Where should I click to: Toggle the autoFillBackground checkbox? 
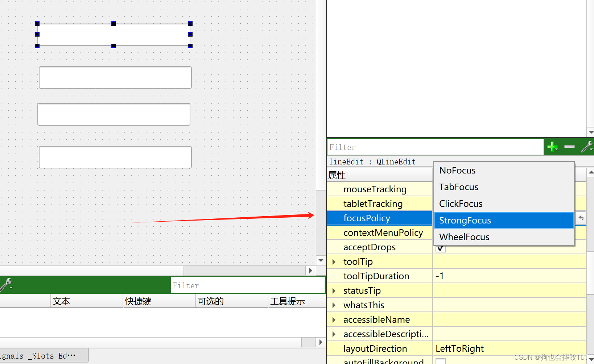click(440, 361)
